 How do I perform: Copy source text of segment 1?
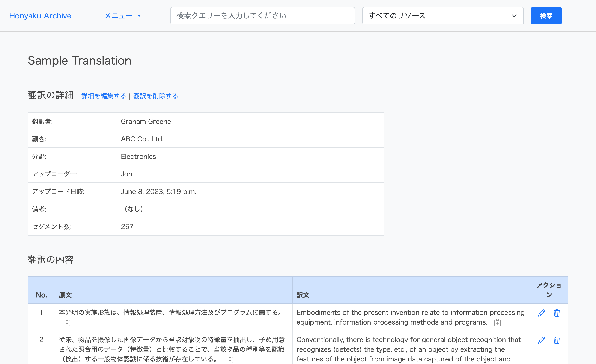(67, 323)
